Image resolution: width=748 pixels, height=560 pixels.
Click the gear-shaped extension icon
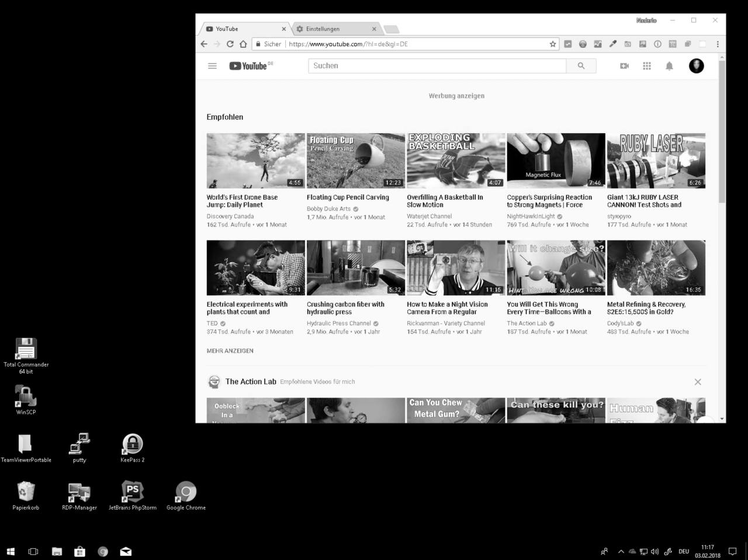click(x=583, y=44)
